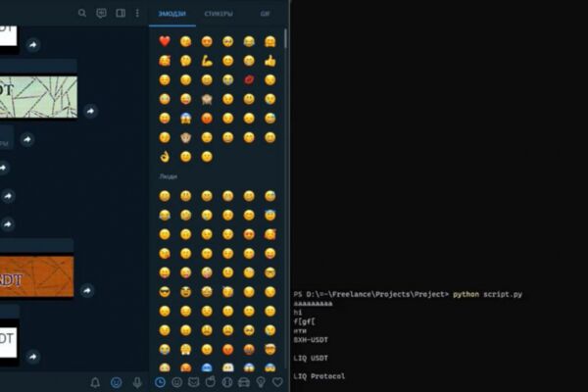Jump to the objects lightbulb emoji category
The image size is (588, 392).
[x=261, y=382]
